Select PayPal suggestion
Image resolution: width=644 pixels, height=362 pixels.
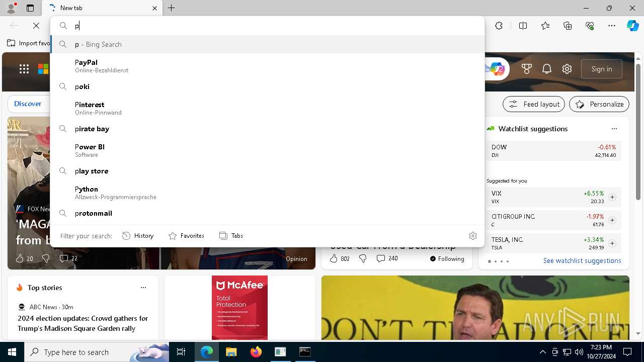pos(267,66)
